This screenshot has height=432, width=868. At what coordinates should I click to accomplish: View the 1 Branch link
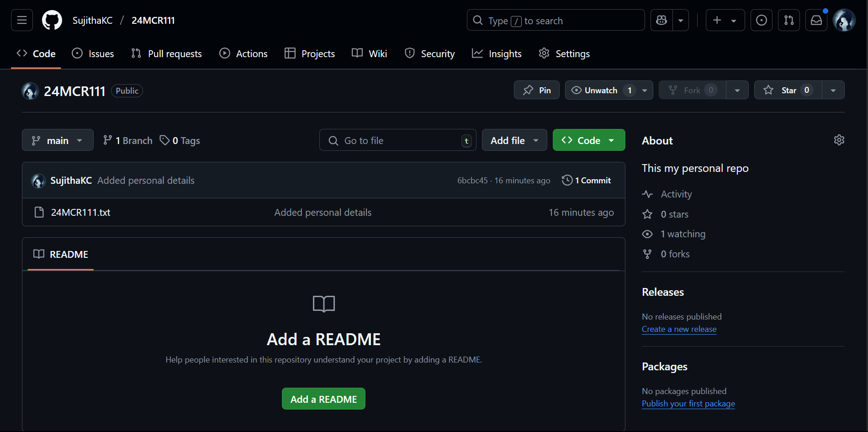tap(128, 140)
